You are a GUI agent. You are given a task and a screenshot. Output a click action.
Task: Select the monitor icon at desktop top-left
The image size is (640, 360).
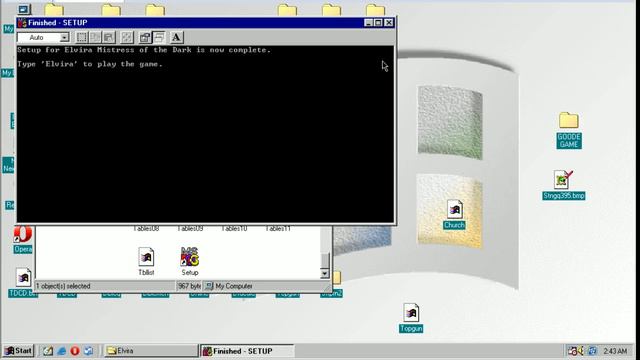(24, 9)
